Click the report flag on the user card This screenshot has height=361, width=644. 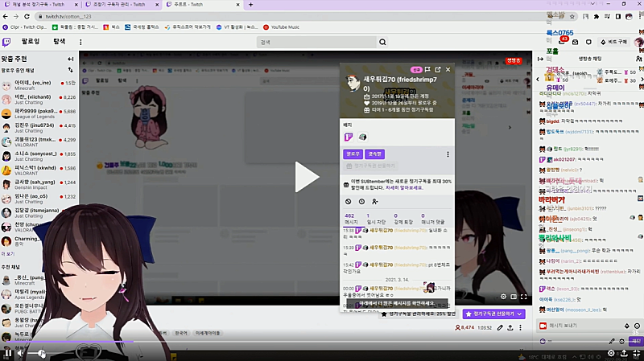427,70
